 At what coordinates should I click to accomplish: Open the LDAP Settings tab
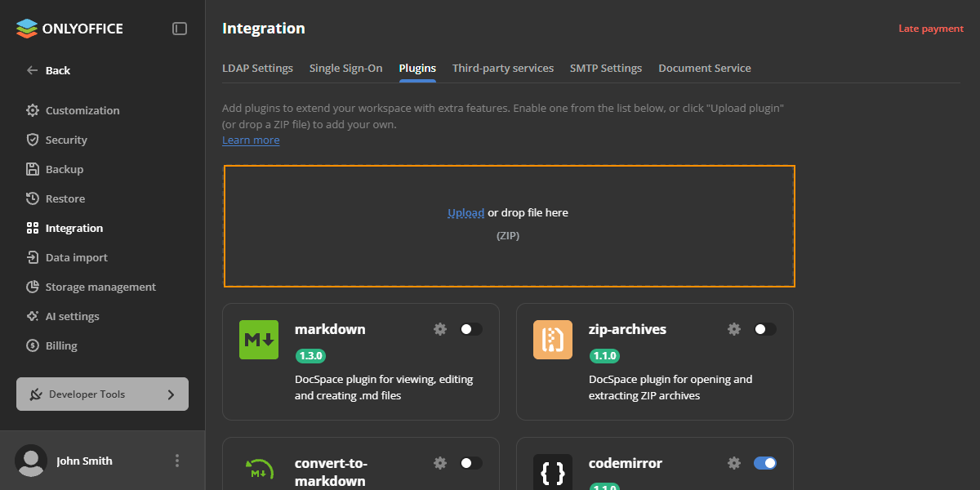pos(257,69)
